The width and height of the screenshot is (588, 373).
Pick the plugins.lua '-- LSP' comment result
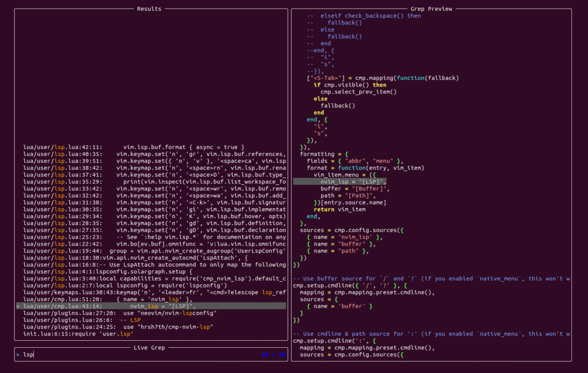[x=82, y=320]
